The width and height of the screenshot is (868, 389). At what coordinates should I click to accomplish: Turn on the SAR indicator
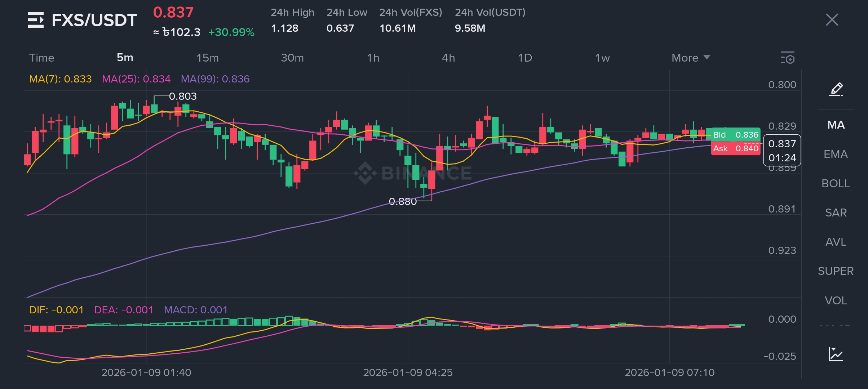pyautogui.click(x=836, y=213)
